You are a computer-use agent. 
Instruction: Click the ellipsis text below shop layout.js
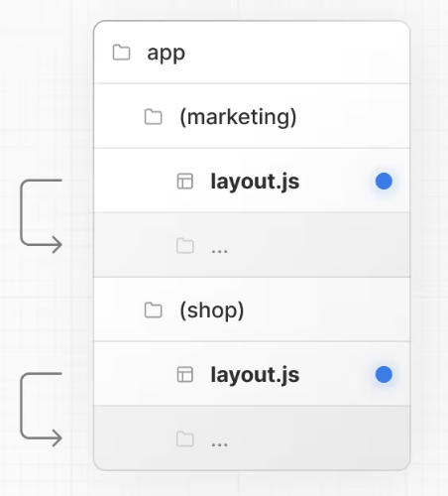click(219, 444)
